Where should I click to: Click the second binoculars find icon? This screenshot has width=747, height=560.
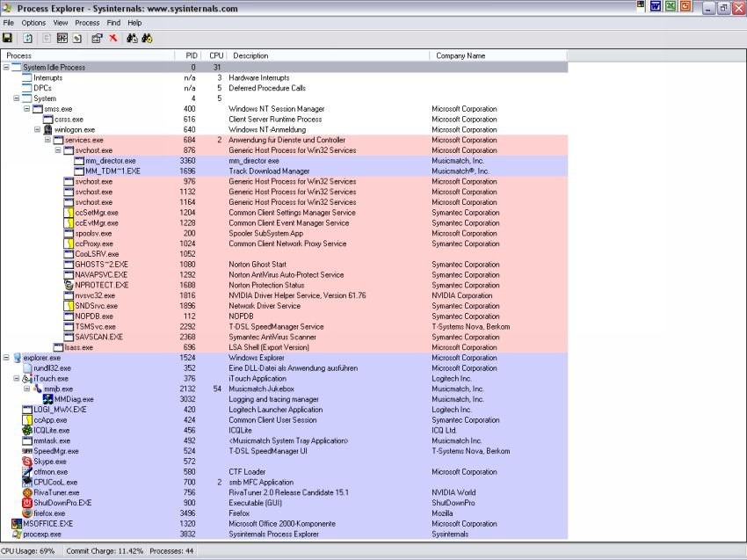[147, 38]
